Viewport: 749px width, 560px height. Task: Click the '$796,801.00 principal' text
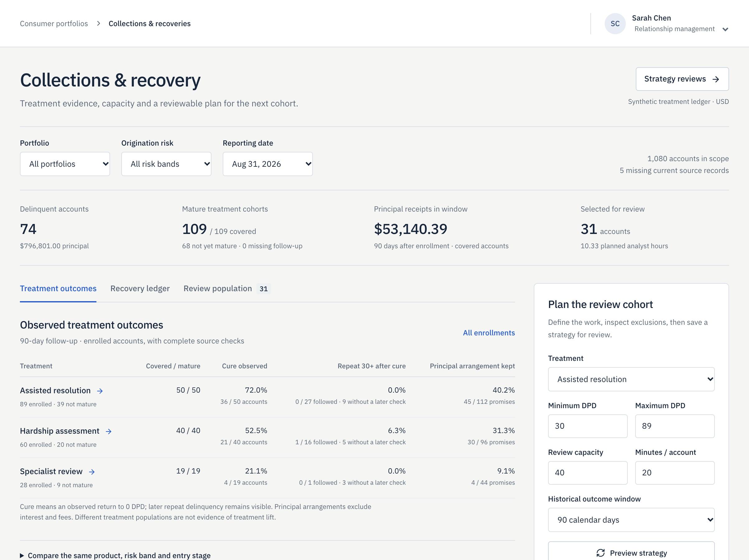[54, 246]
